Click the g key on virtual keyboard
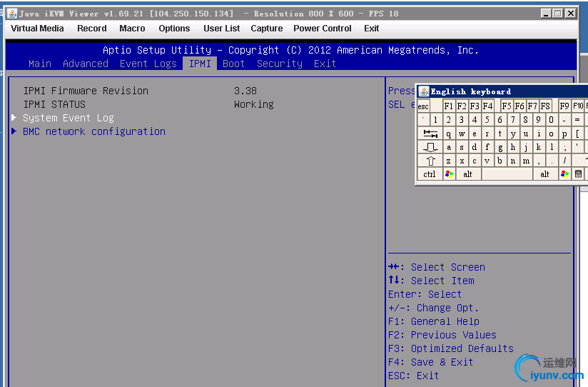The height and width of the screenshot is (387, 588). tap(500, 147)
